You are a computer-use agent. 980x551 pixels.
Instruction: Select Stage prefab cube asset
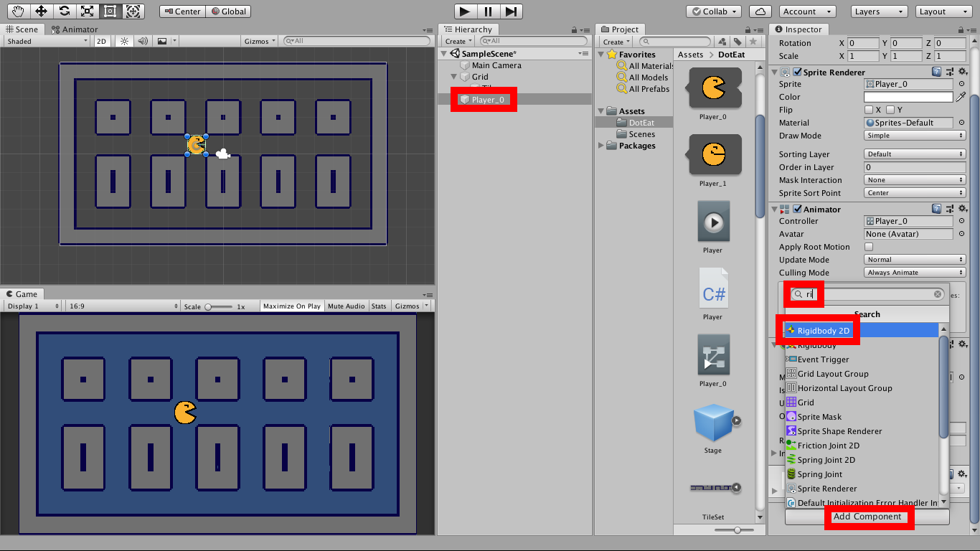click(713, 423)
